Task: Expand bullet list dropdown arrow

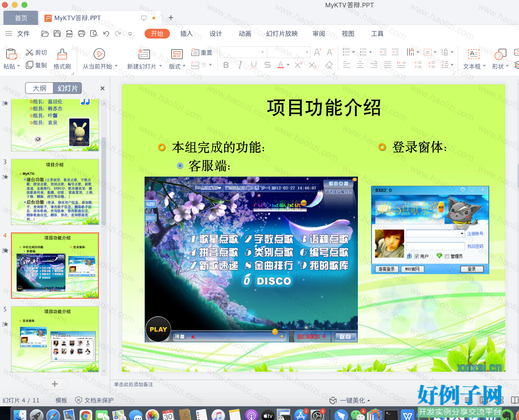Action: click(x=353, y=52)
